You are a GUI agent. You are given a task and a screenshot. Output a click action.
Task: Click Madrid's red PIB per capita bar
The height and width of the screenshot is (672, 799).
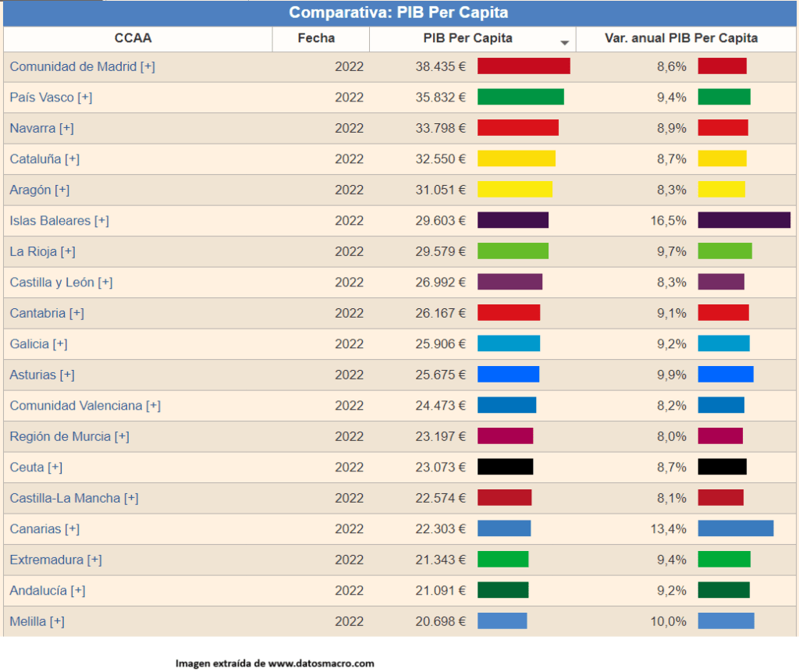click(524, 66)
